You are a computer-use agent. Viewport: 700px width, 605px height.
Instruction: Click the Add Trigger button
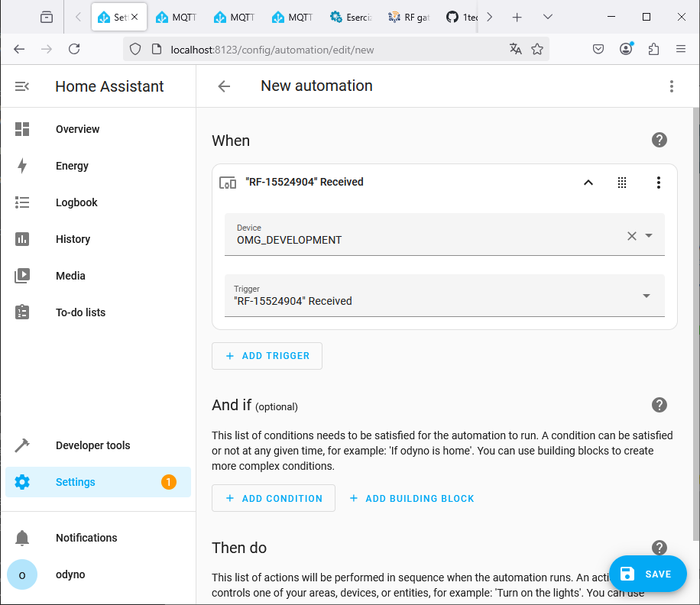click(267, 356)
